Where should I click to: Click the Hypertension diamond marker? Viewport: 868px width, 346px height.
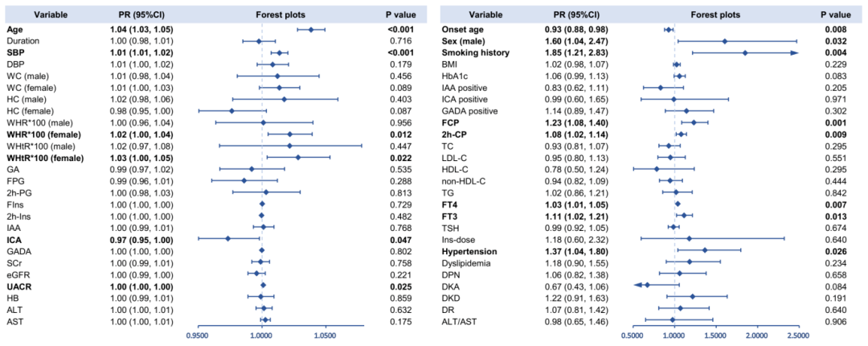point(705,250)
